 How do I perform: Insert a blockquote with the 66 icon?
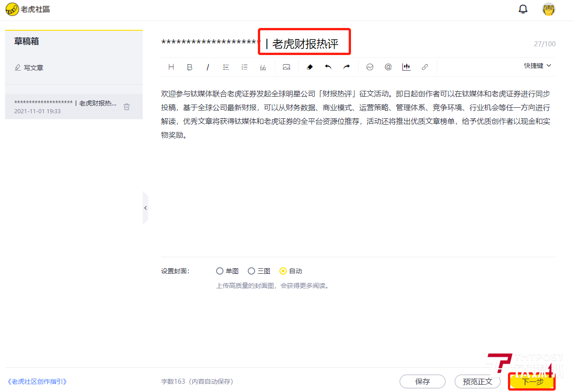pos(263,67)
